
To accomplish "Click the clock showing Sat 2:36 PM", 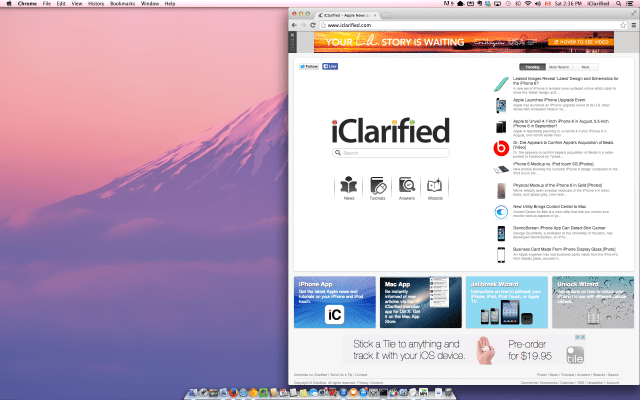I will coord(569,3).
